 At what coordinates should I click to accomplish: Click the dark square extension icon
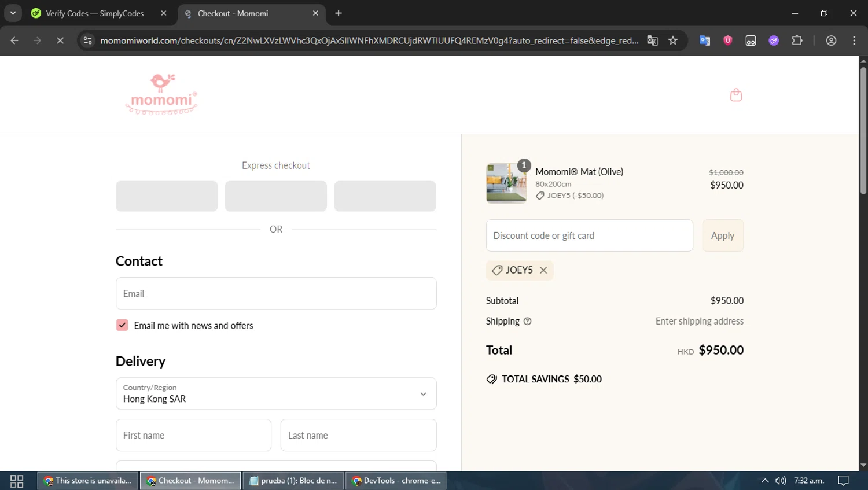[x=751, y=40]
